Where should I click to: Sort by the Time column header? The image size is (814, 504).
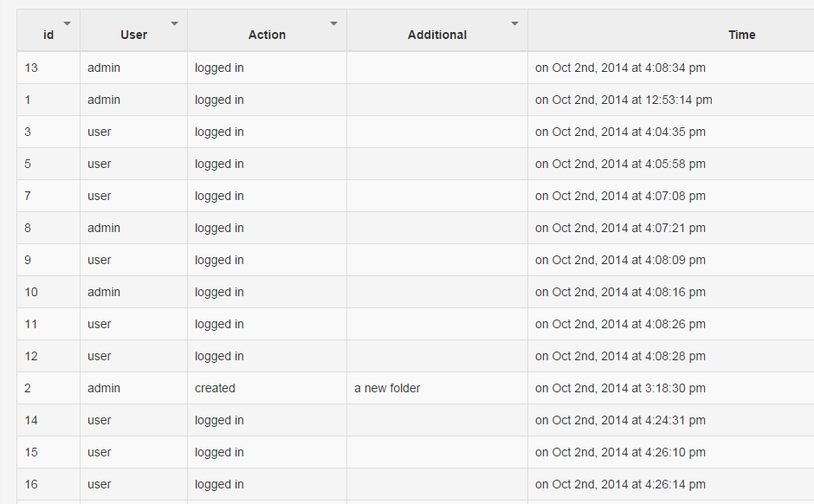(x=741, y=35)
